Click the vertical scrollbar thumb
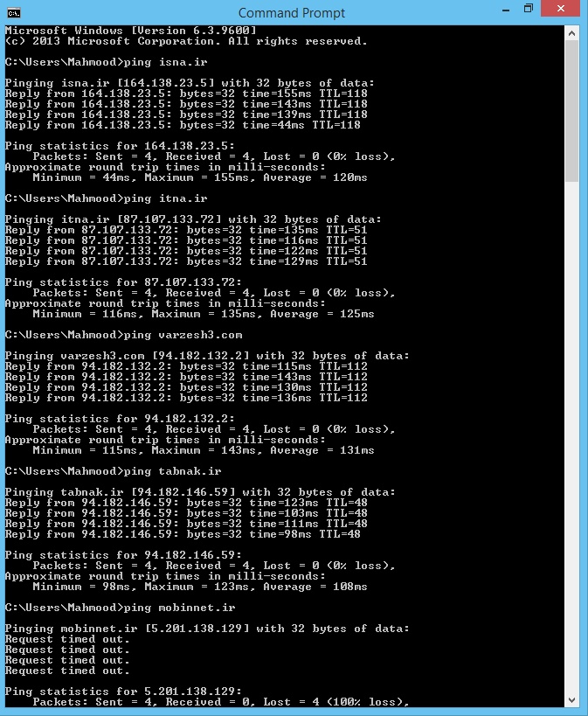 click(x=571, y=111)
